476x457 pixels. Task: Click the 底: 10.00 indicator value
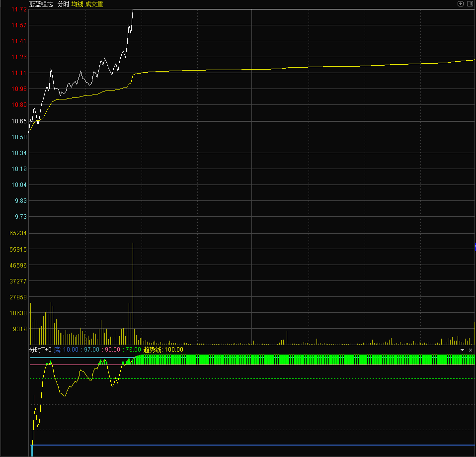coord(66,350)
